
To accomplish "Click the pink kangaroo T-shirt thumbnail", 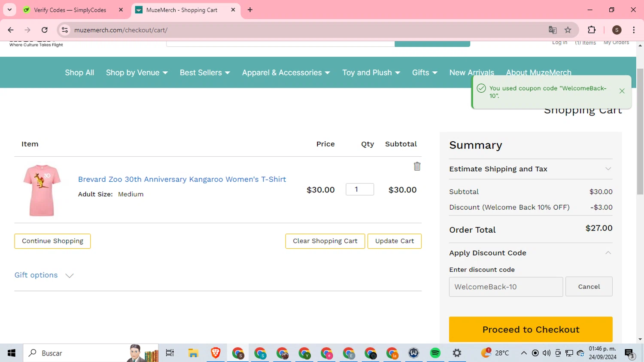I will click(42, 190).
